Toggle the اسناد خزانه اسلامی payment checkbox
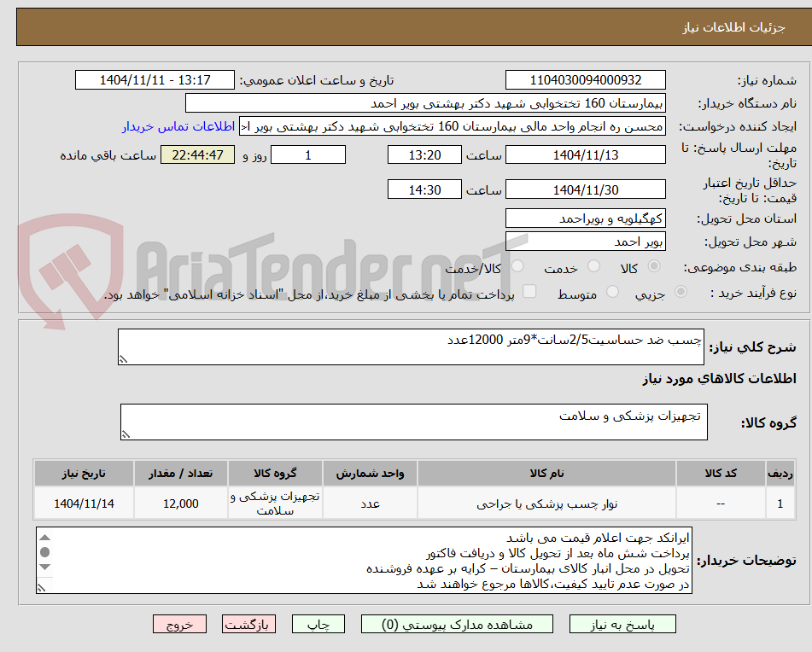812x652 pixels. (529, 291)
